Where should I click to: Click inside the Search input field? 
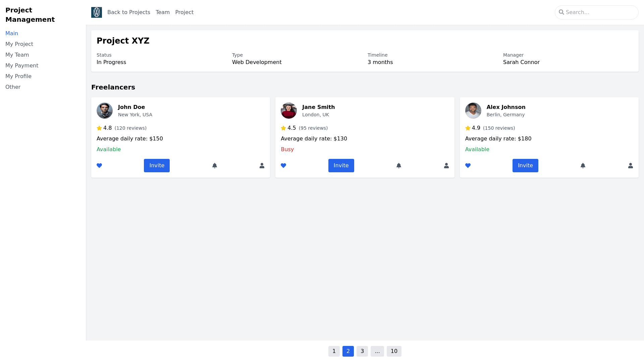[x=597, y=12]
